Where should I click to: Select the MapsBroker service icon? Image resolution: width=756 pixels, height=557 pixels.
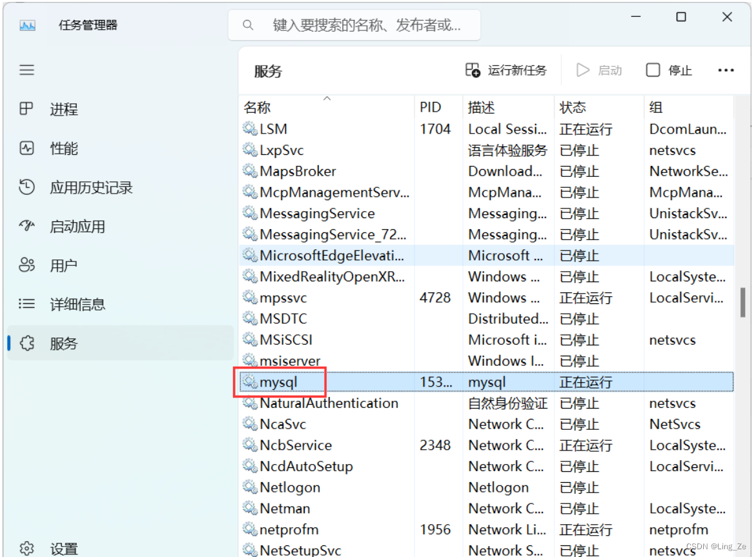250,171
